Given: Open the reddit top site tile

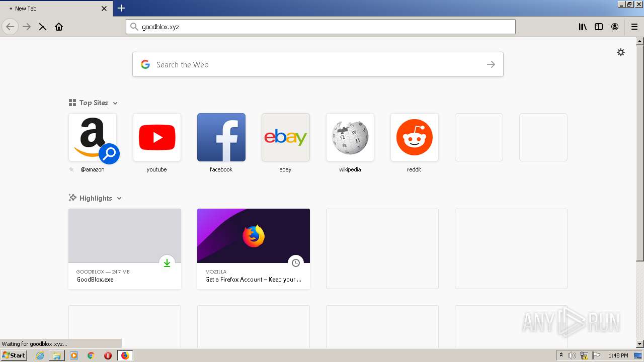Looking at the screenshot, I should pos(415,137).
